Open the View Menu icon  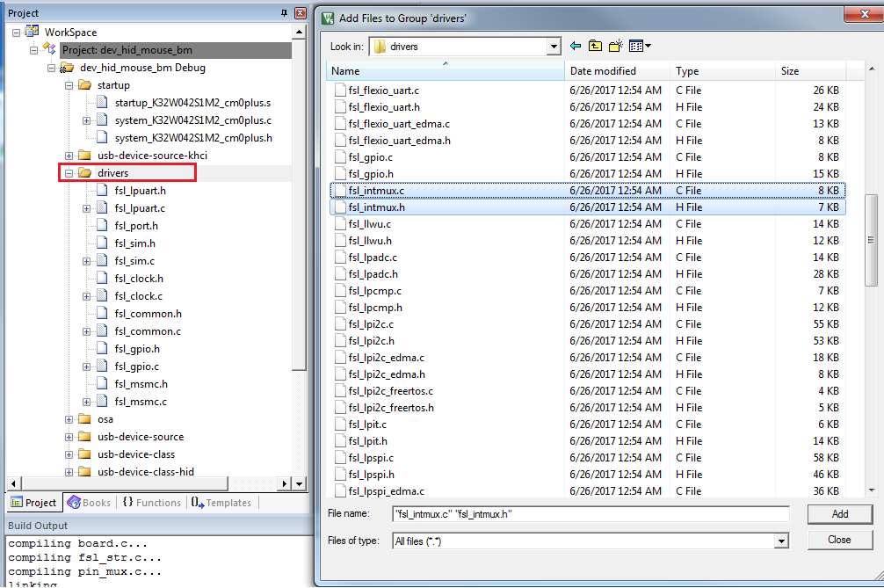coord(640,46)
